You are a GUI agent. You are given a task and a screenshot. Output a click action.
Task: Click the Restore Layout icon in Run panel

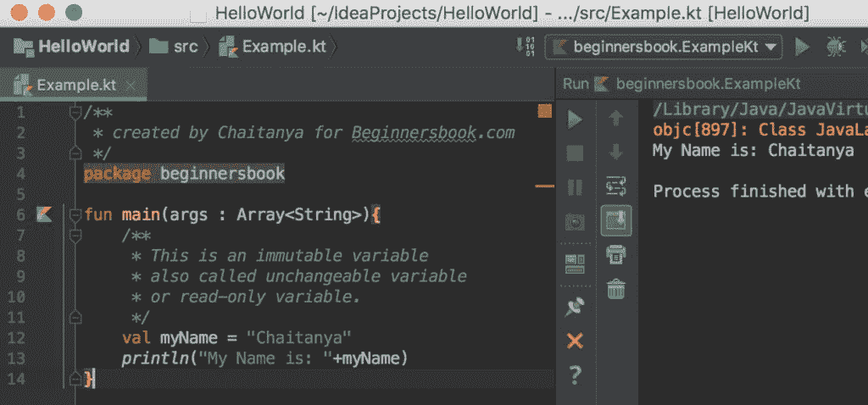point(576,264)
